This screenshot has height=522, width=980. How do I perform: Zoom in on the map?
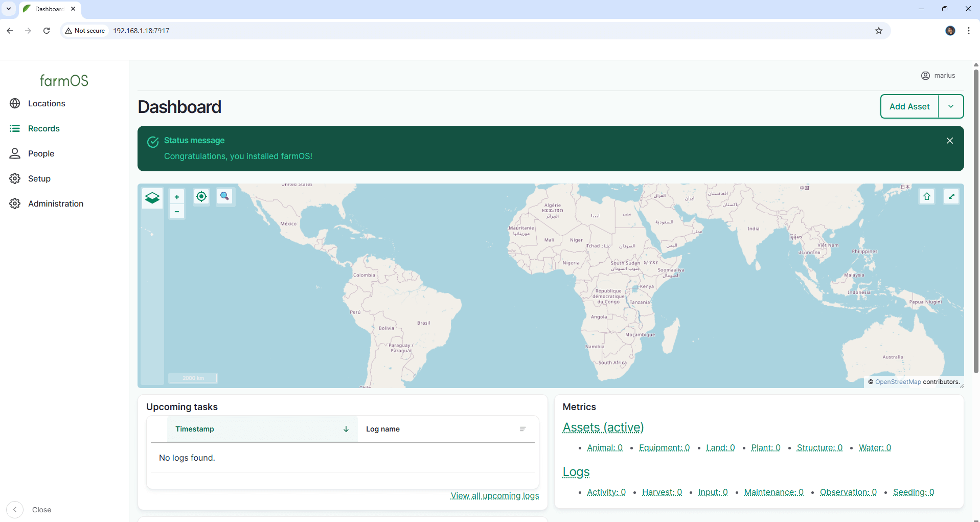(177, 197)
